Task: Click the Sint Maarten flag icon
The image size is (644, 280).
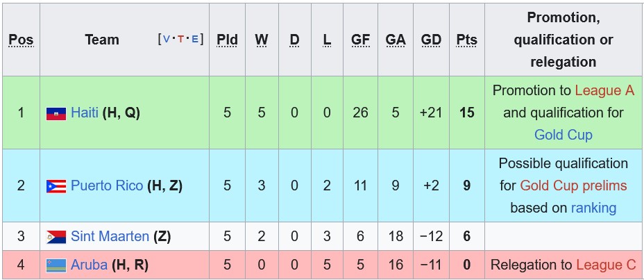Action: click(x=56, y=237)
